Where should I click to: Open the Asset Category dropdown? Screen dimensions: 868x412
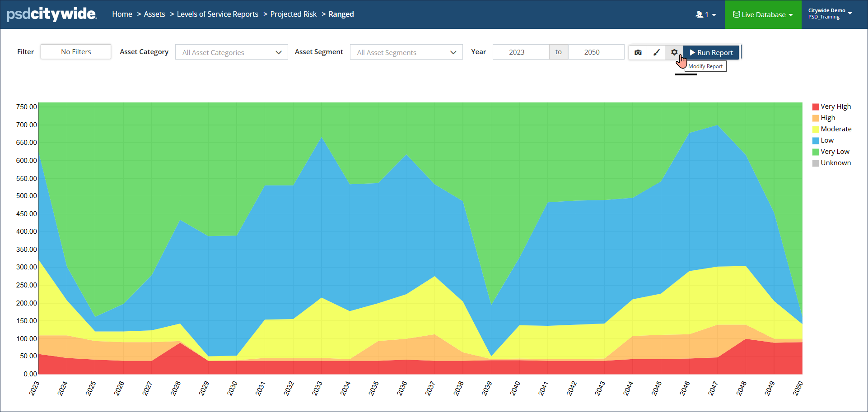[231, 52]
